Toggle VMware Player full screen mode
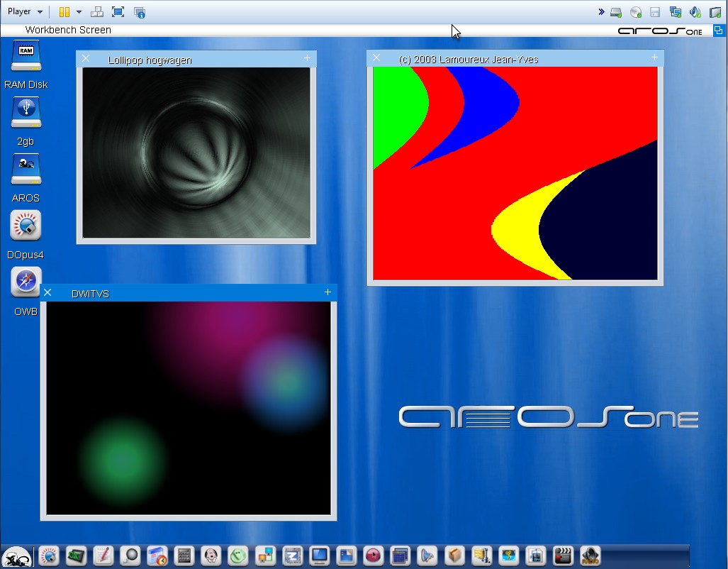 click(x=118, y=12)
